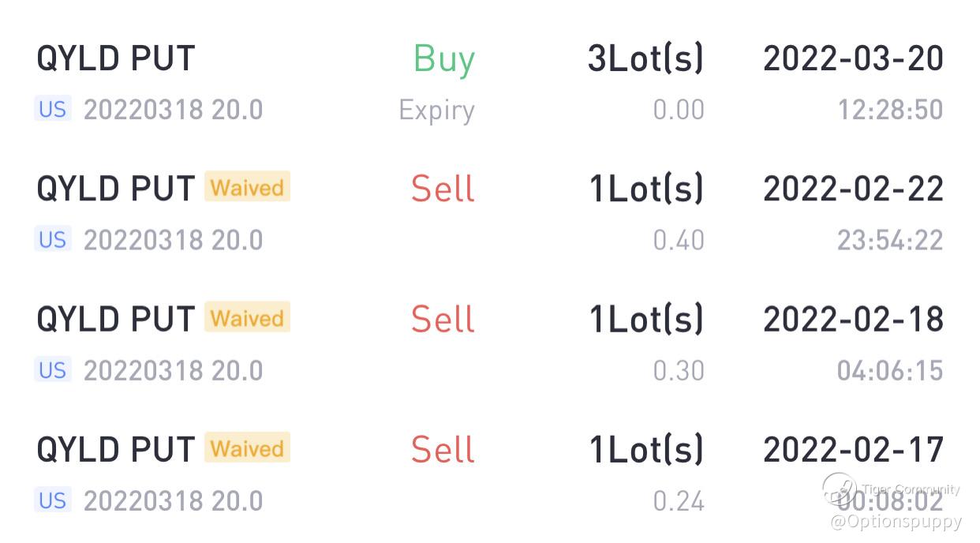Click the Expiry status text
The width and height of the screenshot is (980, 543).
436,110
